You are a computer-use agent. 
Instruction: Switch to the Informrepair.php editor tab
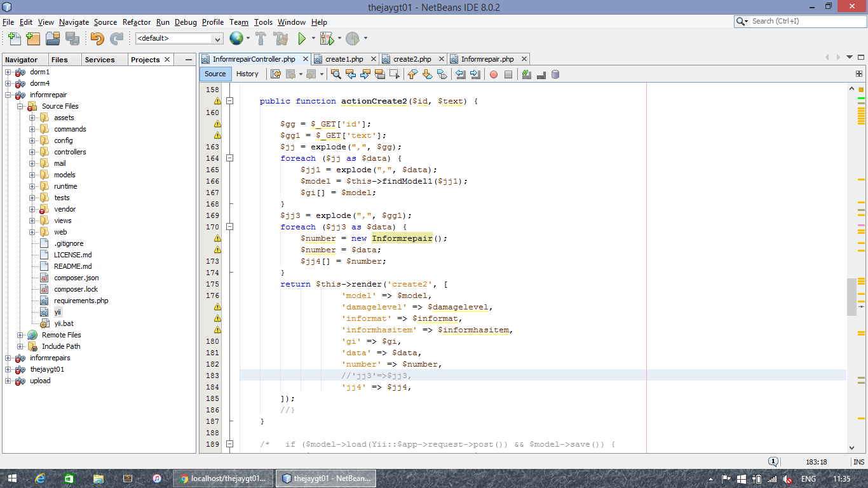point(487,59)
